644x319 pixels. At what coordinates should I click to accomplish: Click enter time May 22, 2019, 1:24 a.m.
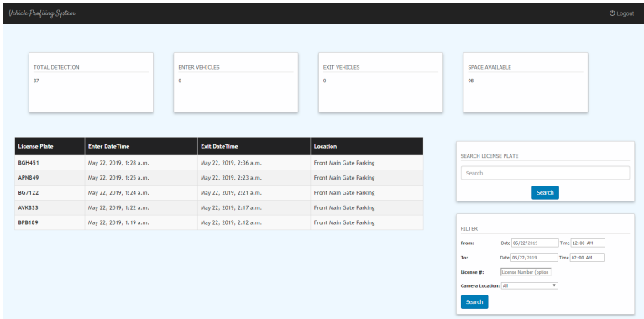[x=118, y=192]
